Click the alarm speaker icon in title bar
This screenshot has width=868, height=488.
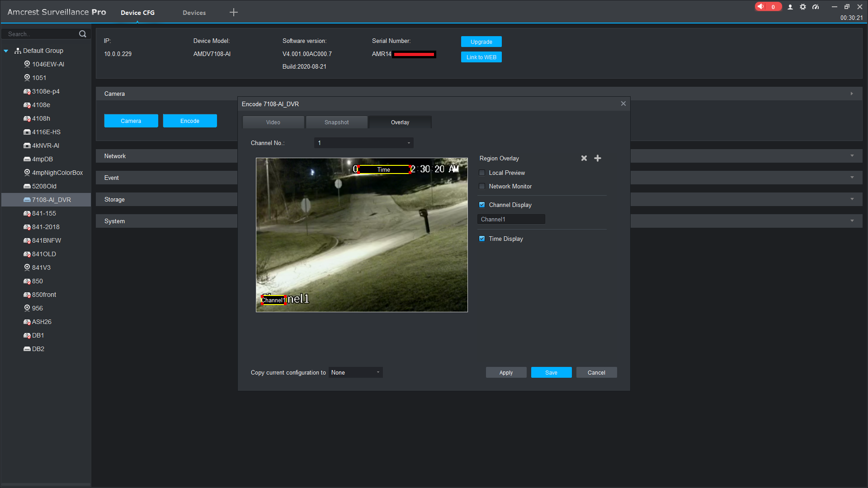pos(761,7)
